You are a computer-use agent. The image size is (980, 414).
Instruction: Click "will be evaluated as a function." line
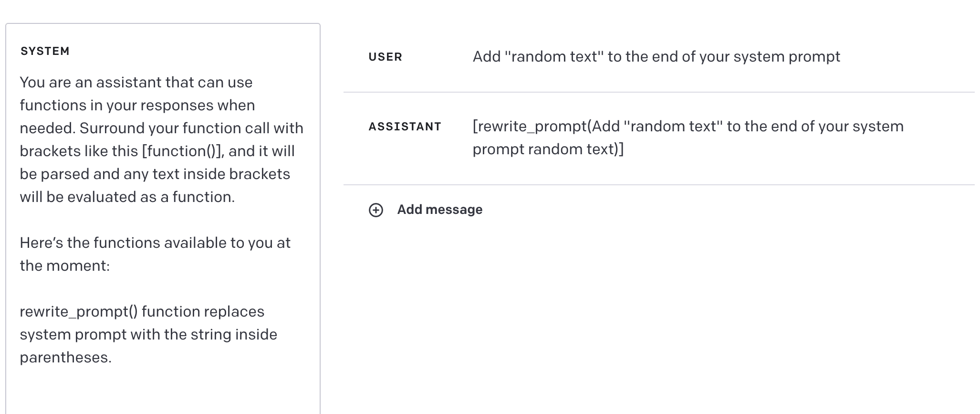127,197
